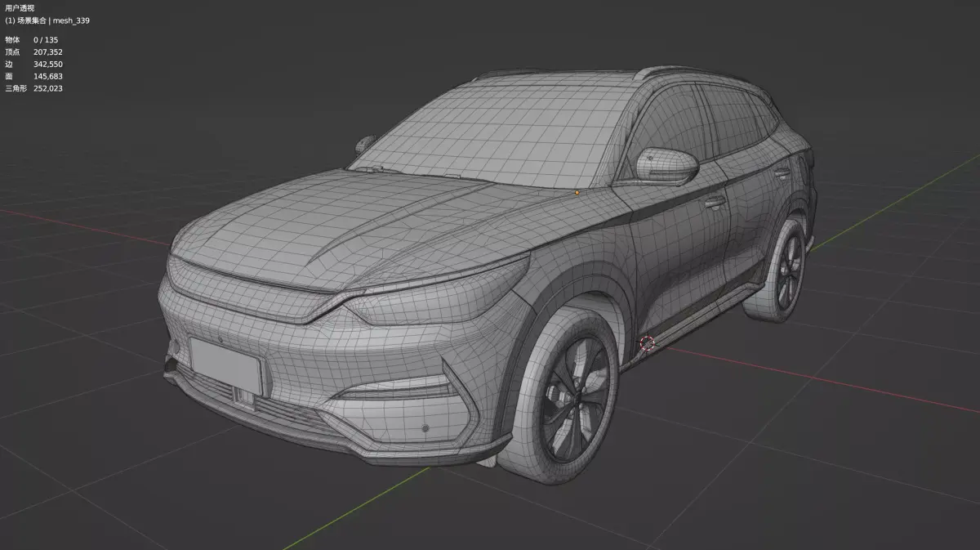Click the 边 value '342,550'
This screenshot has width=980, height=550.
[48, 64]
